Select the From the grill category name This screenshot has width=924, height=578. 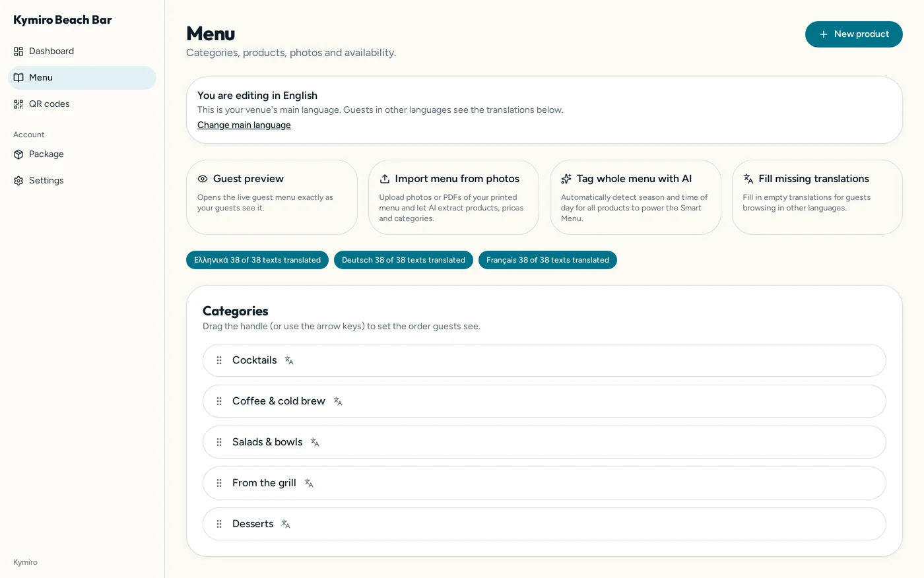(x=264, y=483)
